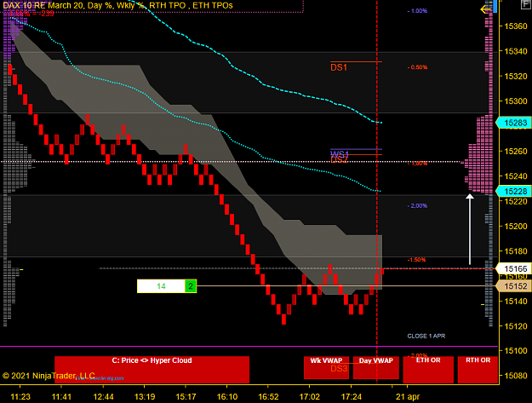Viewport: 532px width, 403px height.
Task: Click the Day VWAP signal box
Action: [x=375, y=367]
